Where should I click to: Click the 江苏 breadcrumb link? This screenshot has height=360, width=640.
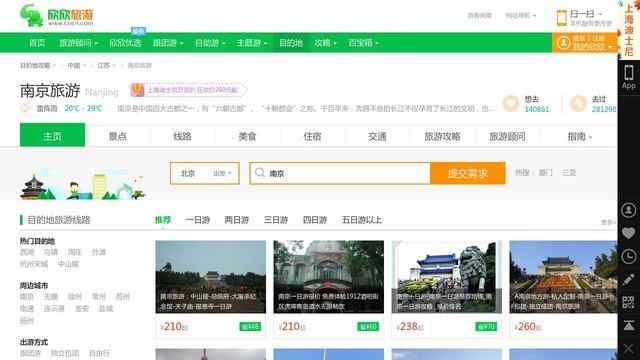coord(104,65)
